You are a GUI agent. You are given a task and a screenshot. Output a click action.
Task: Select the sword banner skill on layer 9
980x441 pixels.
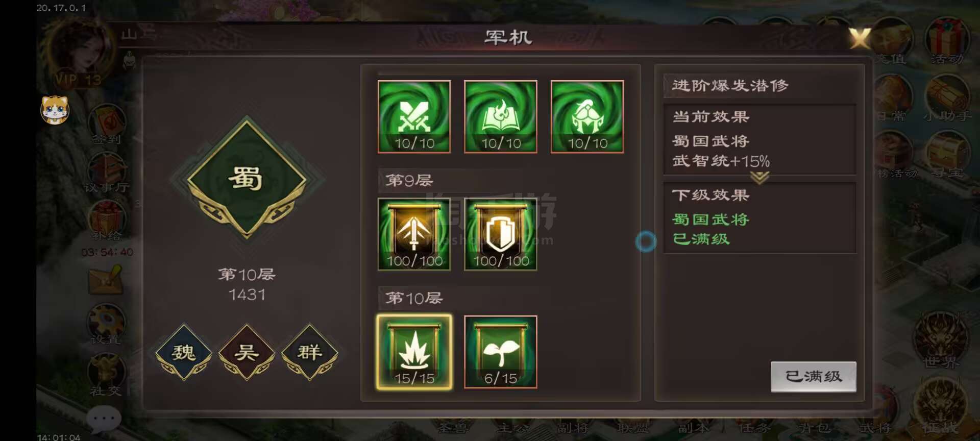(x=414, y=234)
